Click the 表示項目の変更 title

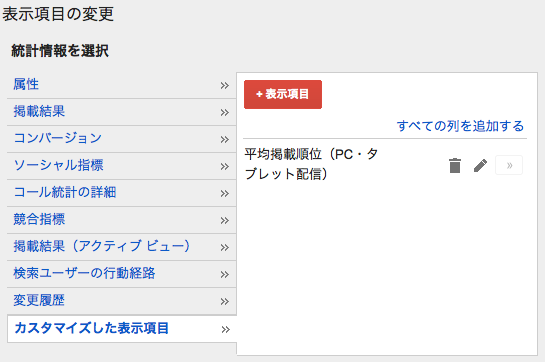(58, 14)
